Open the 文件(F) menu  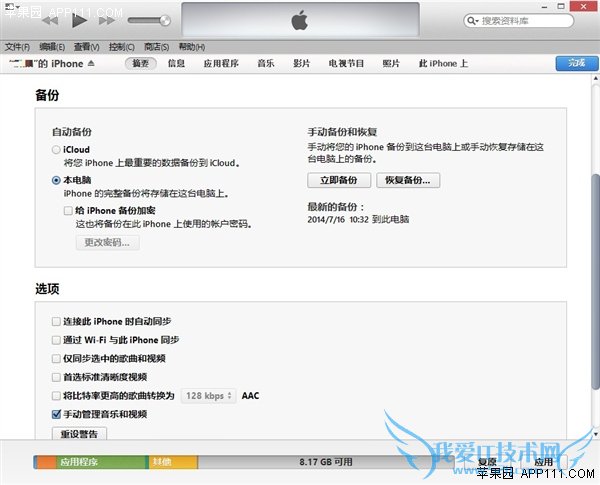[x=17, y=47]
